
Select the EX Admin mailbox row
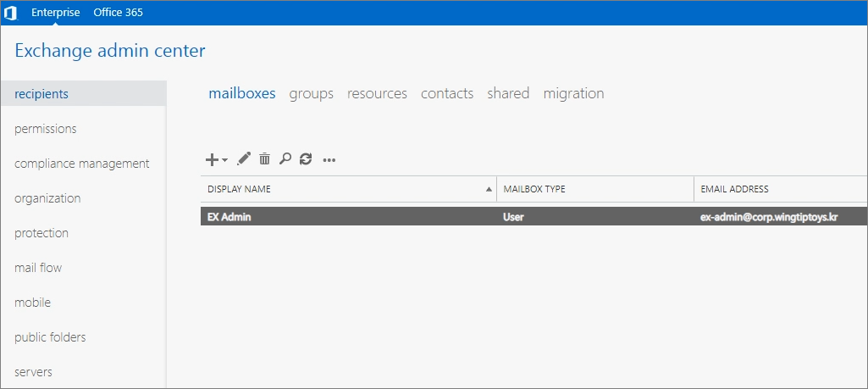tap(534, 217)
